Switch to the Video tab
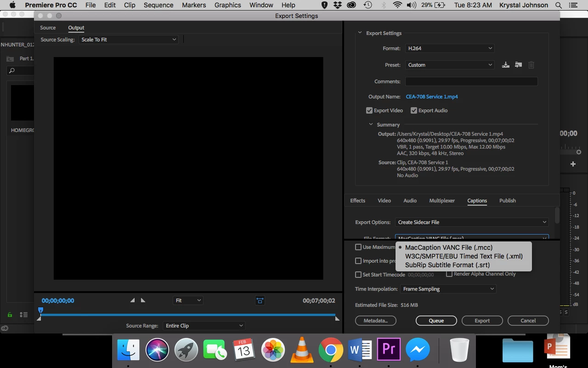588x368 pixels. [x=384, y=201]
